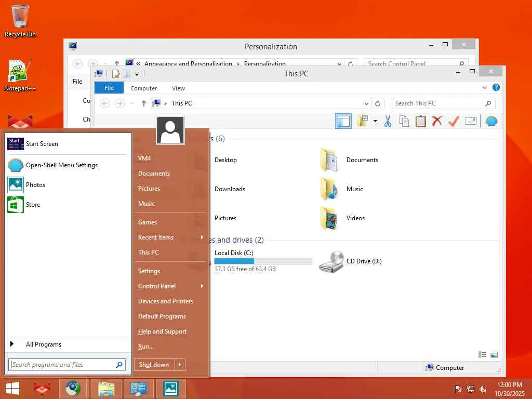Expand Recent Items submenu
532x399 pixels.
click(x=170, y=237)
